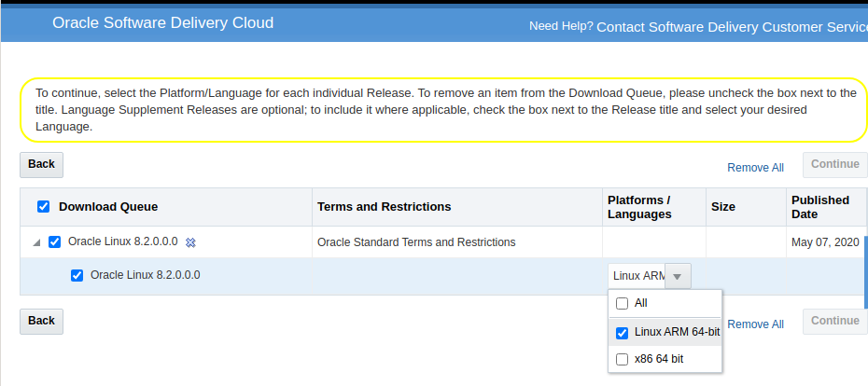
Task: Uncheck the Linux ARM 64-bit option
Action: pyautogui.click(x=623, y=332)
